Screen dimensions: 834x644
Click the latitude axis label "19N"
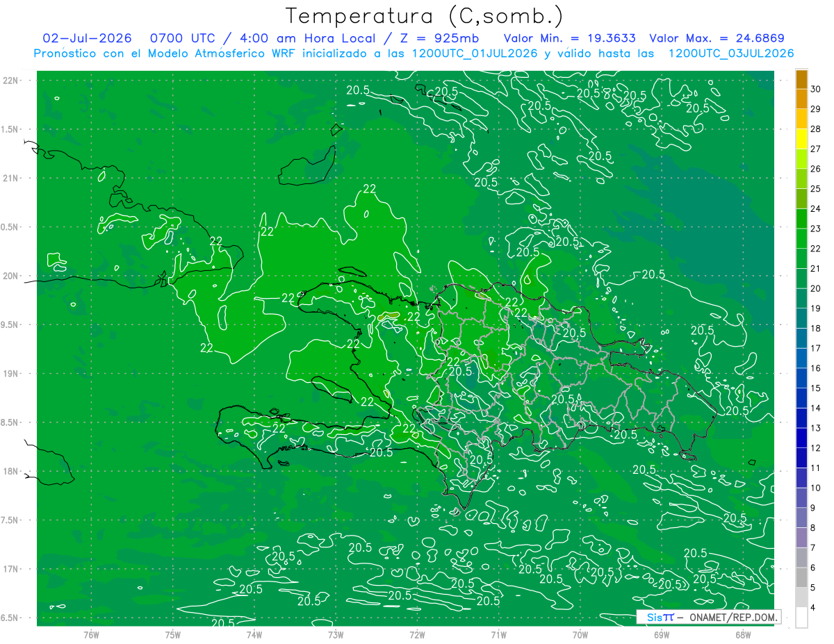tap(11, 374)
